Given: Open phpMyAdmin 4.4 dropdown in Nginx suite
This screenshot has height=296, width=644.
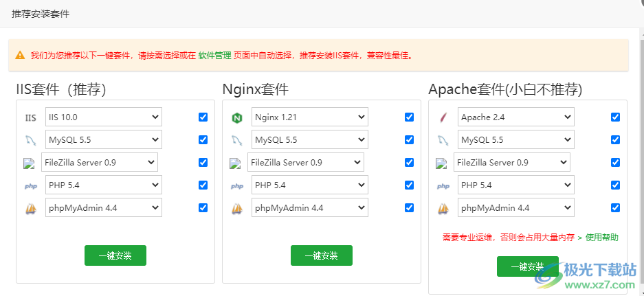Looking at the screenshot, I should (x=310, y=207).
